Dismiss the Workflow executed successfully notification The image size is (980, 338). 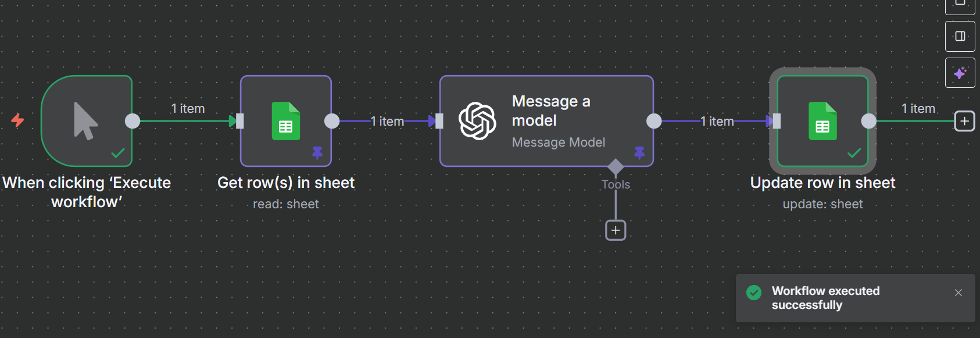[x=958, y=293]
